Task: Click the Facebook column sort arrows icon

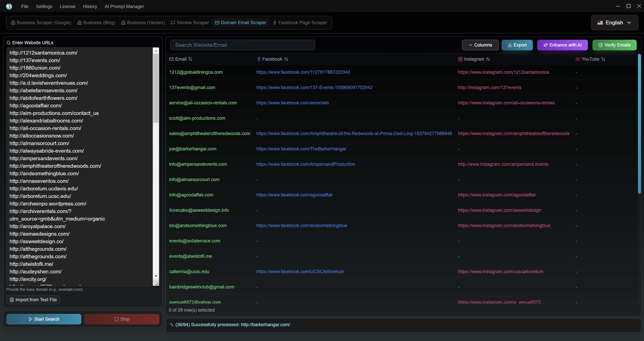Action: pos(286,59)
